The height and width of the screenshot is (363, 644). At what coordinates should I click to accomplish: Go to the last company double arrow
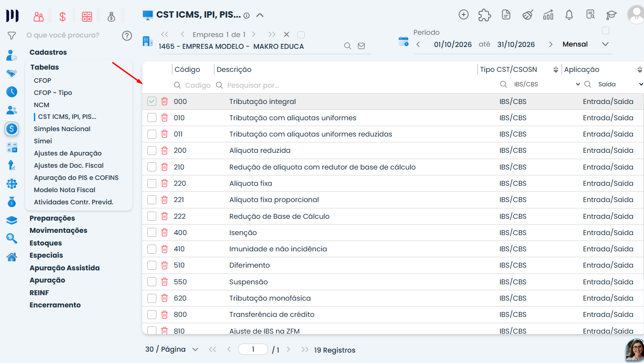pos(272,34)
